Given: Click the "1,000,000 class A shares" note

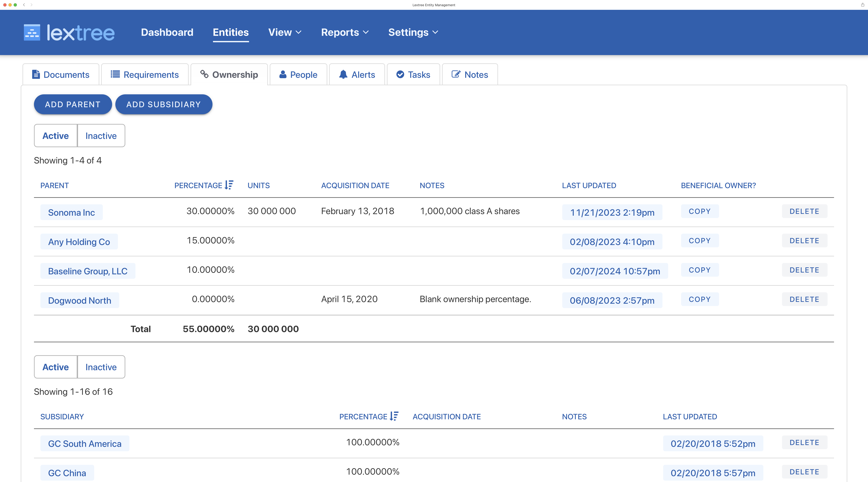Looking at the screenshot, I should (470, 211).
